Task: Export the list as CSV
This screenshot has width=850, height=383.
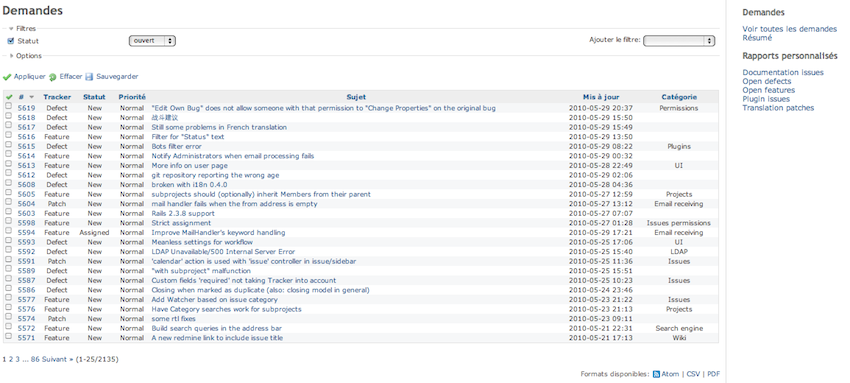Action: tap(693, 374)
